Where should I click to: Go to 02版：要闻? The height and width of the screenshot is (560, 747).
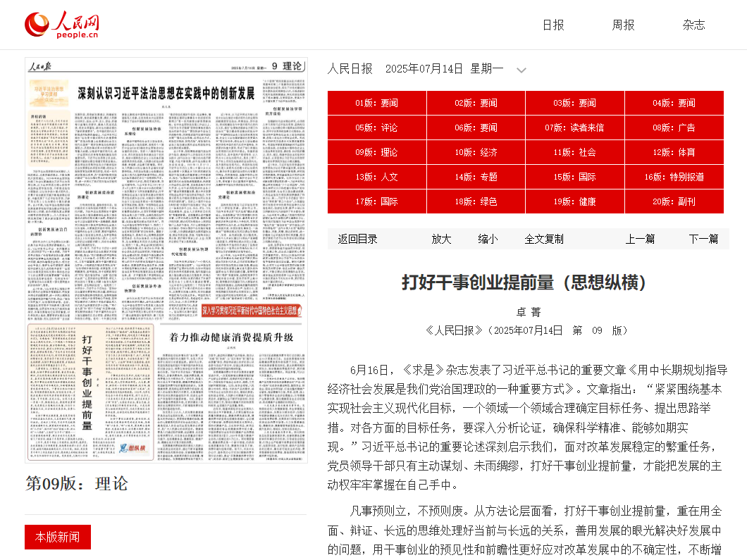click(x=476, y=103)
